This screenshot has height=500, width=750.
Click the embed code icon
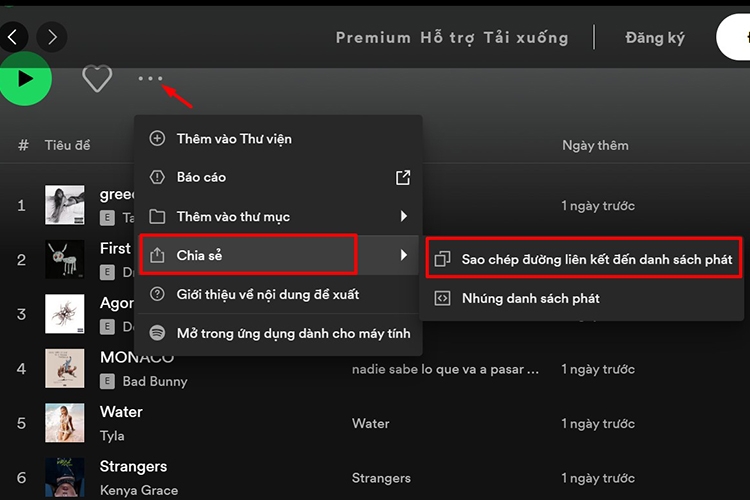pyautogui.click(x=442, y=298)
